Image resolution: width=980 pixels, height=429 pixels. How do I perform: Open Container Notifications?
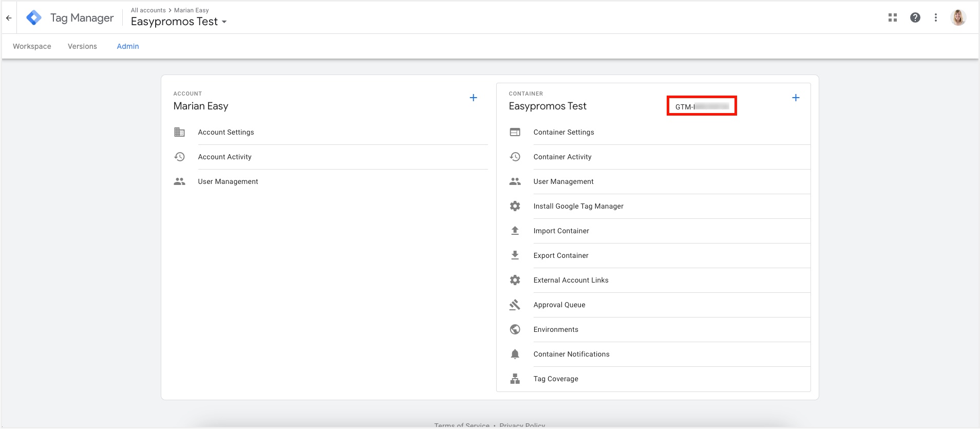coord(572,354)
